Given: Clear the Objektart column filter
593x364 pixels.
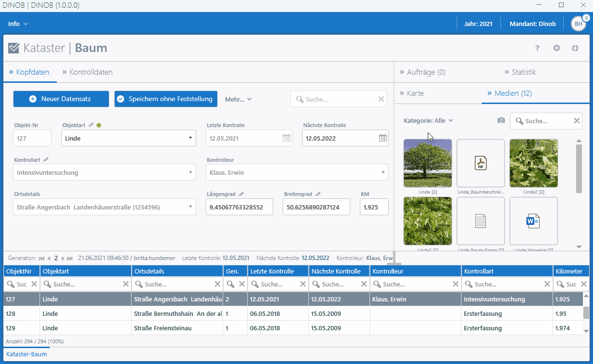Looking at the screenshot, I should [126, 284].
